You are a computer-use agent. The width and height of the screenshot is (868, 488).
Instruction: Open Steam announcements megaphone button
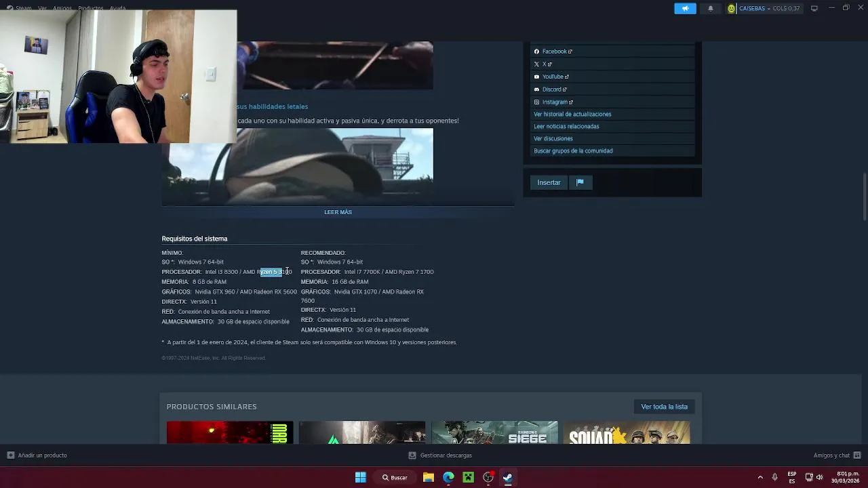[x=685, y=8]
